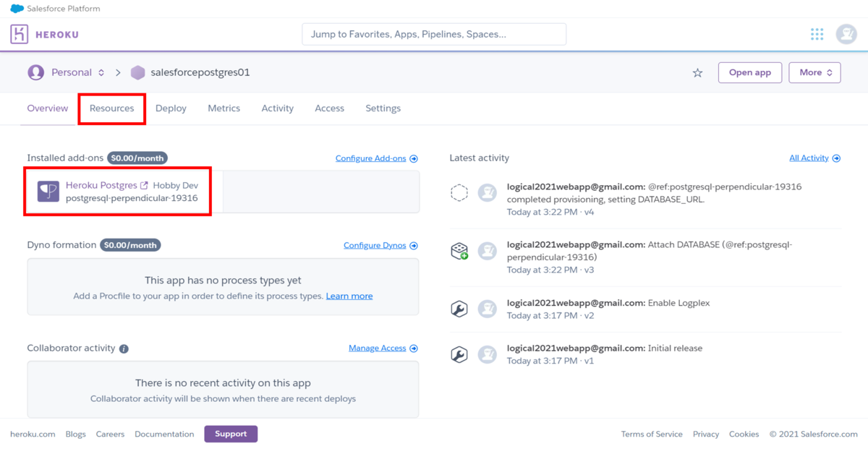Click the provisioning completed dashed hexagon icon
Image resolution: width=868 pixels, height=449 pixels.
tap(459, 193)
